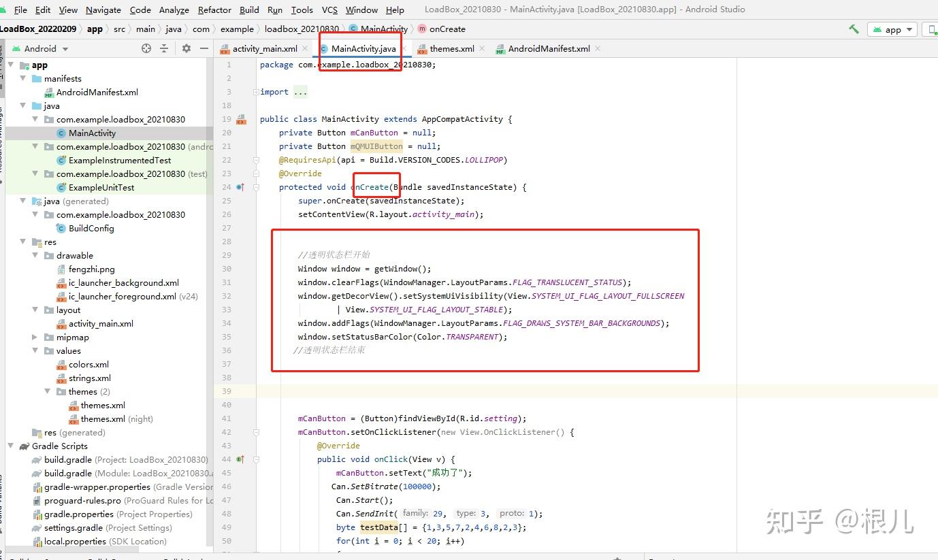Click the override gutter icon on line 24
The height and width of the screenshot is (560, 938).
tap(240, 187)
